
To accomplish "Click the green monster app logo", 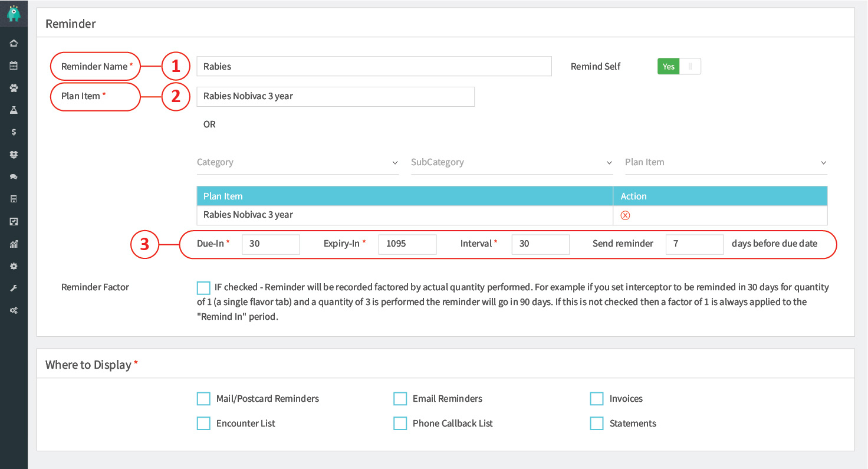I will point(14,13).
